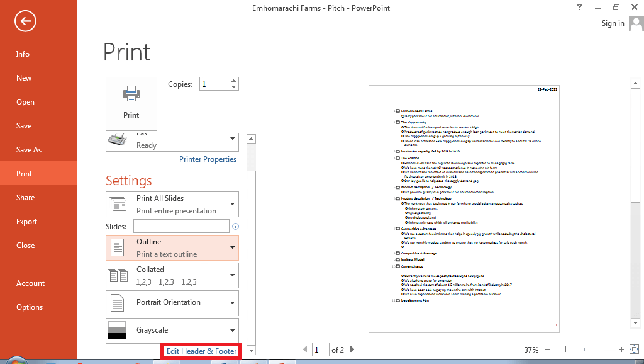Click the large Print button

[x=131, y=104]
